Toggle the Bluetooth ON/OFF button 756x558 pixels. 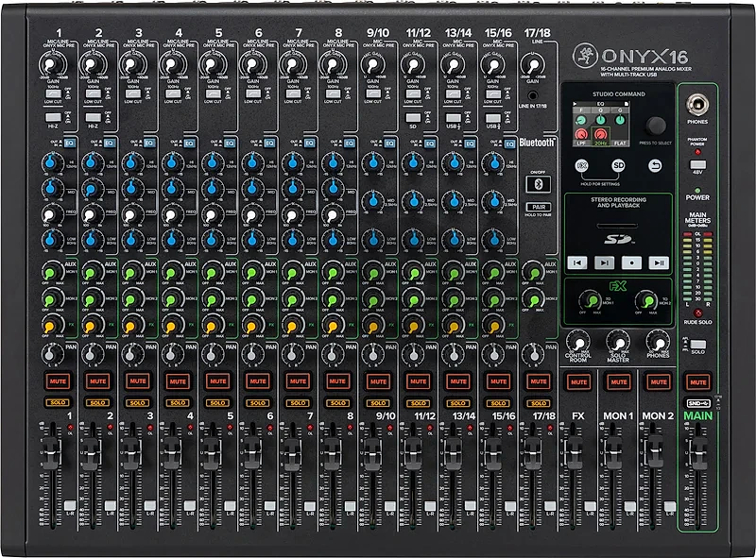[x=538, y=184]
